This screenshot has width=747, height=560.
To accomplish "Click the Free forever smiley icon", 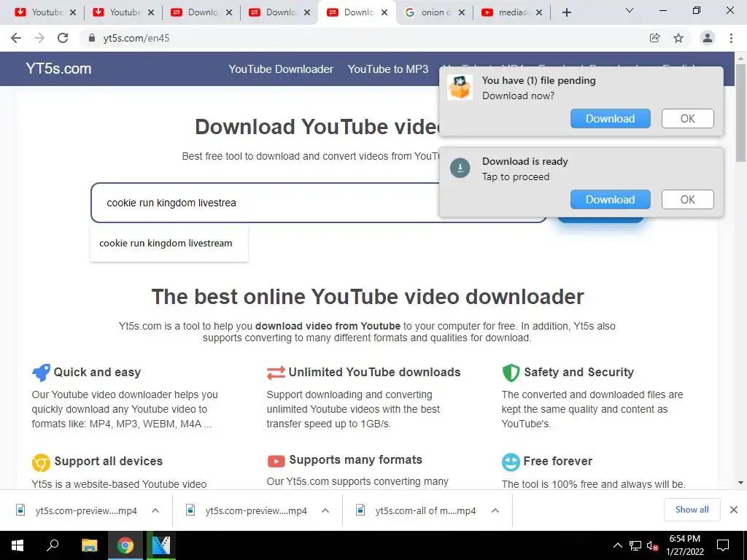I will point(511,462).
